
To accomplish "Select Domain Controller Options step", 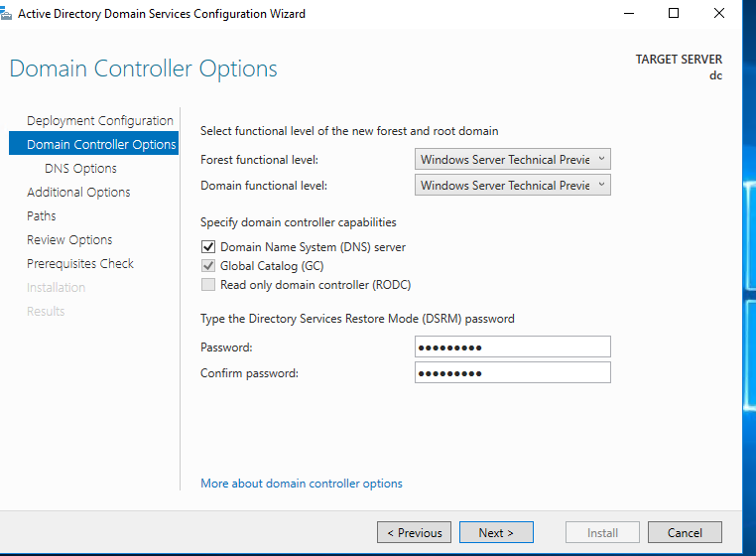I will point(94,143).
